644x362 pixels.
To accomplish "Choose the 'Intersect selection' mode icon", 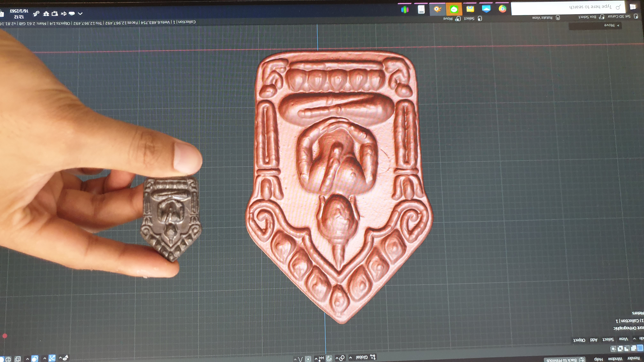I will tap(613, 349).
